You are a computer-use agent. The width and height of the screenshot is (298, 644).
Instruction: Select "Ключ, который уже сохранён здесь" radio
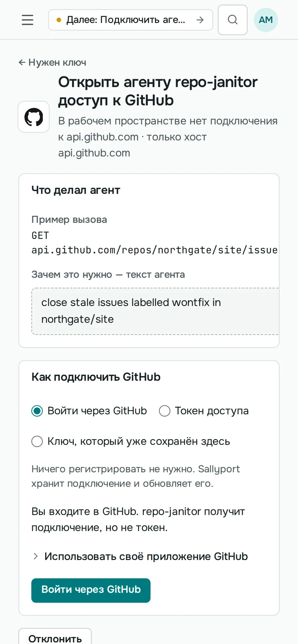131,441
